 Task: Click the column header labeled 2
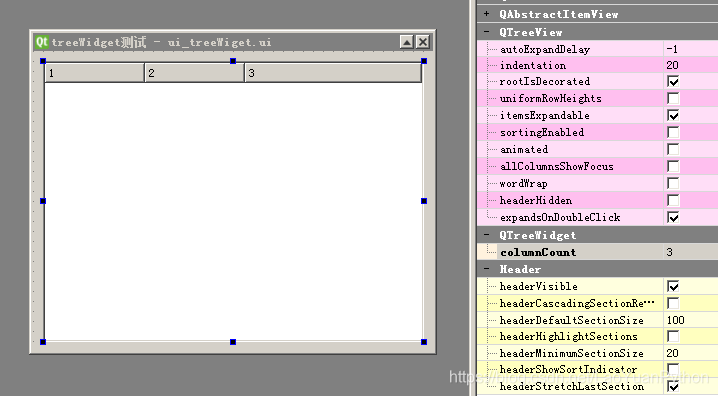(x=195, y=73)
